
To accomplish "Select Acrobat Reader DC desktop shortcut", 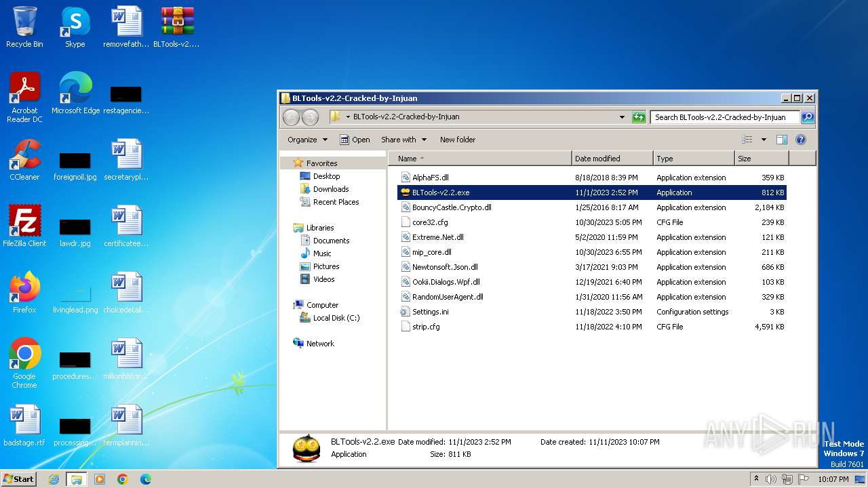I will [24, 98].
